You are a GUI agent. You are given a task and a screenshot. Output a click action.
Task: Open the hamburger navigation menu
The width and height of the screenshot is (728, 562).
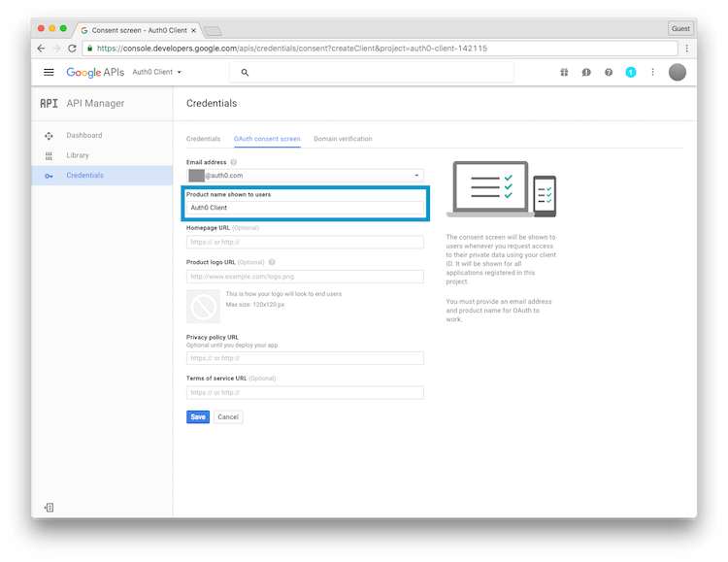point(49,72)
